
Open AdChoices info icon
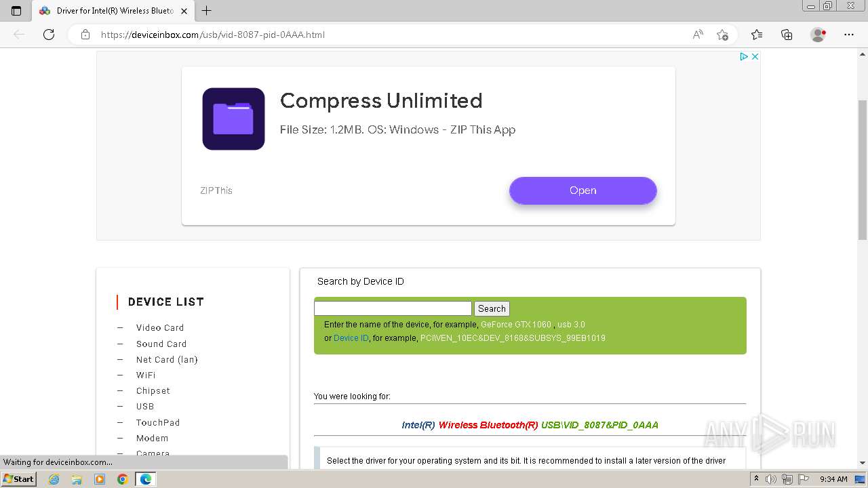click(744, 56)
